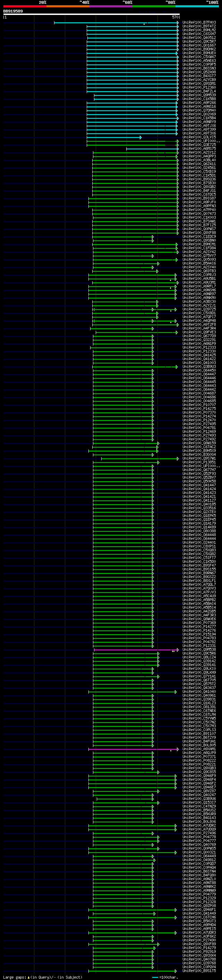Click the green alignment bar for UniRef100_B9S1T5
Viewport: 222px width, 980px height.
(133, 971)
